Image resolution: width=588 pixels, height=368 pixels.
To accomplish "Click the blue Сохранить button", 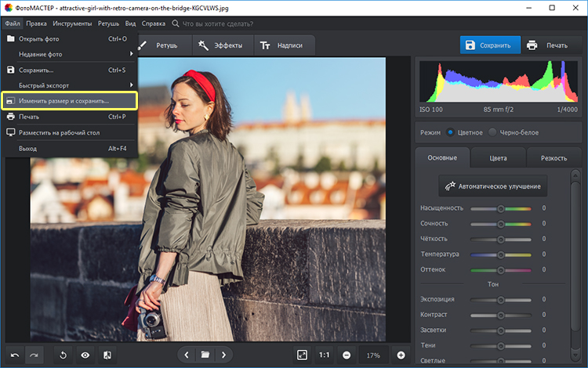I will point(490,45).
